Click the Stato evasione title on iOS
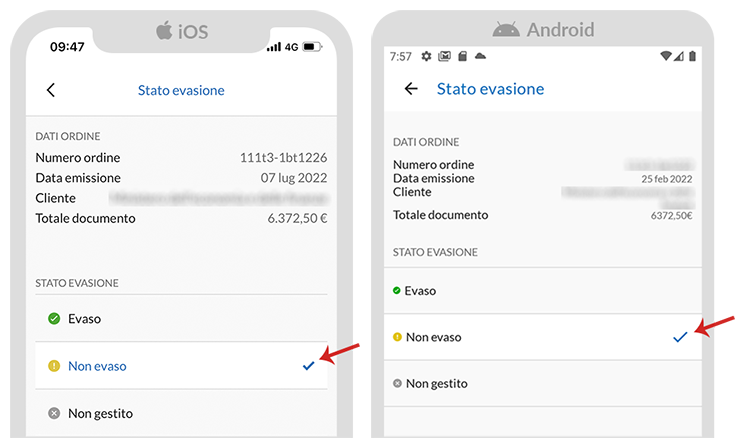Image resolution: width=740 pixels, height=438 pixels. 181,90
